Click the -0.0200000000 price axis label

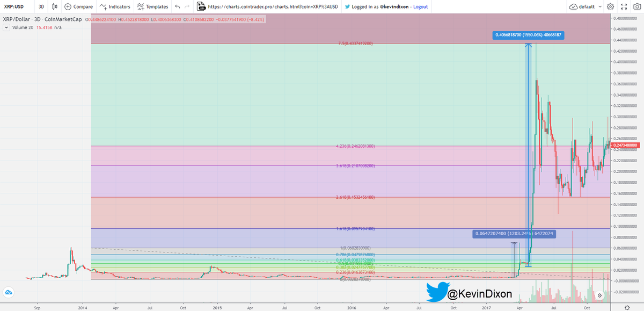click(626, 292)
